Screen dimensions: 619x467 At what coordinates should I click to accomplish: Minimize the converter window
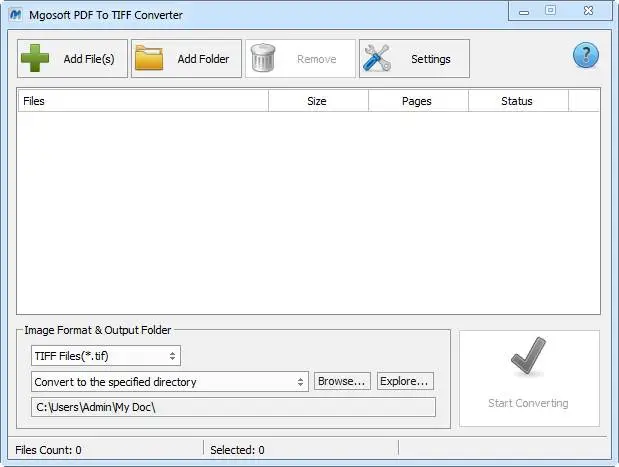pyautogui.click(x=524, y=12)
